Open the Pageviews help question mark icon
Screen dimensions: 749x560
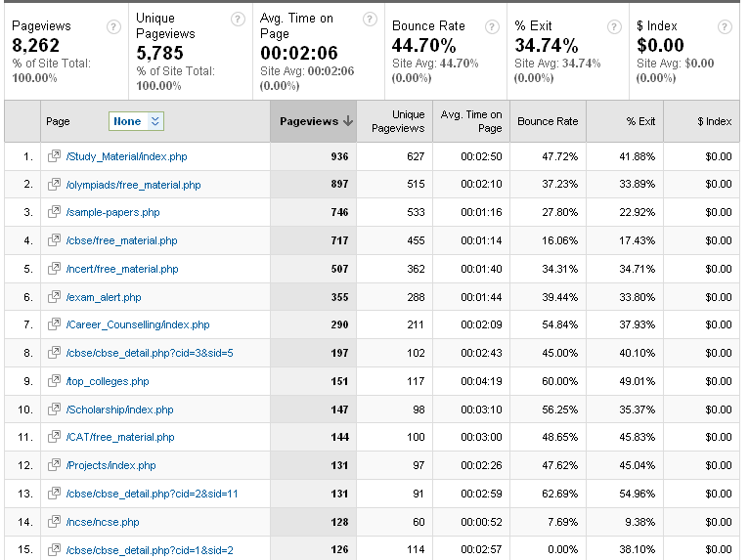pos(113,26)
